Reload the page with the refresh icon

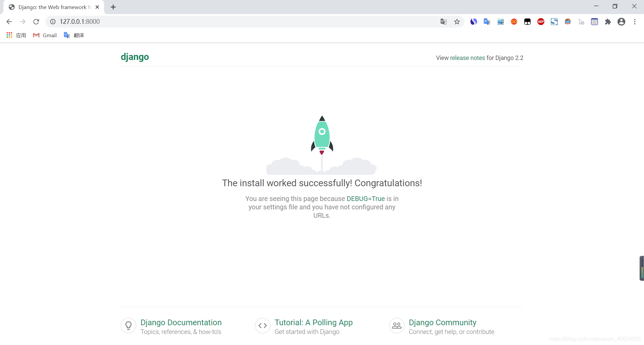[x=36, y=22]
